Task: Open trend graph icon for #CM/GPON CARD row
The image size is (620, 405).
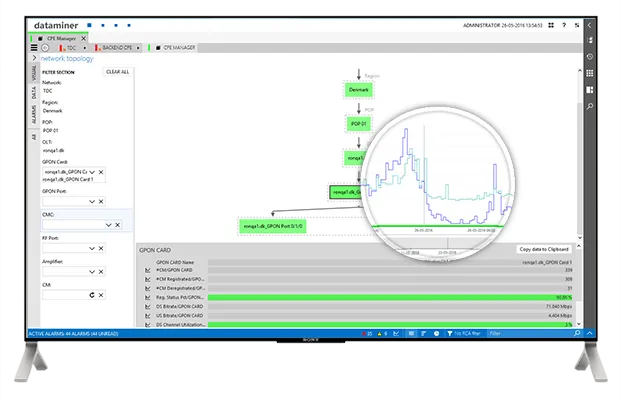Action: pos(147,269)
